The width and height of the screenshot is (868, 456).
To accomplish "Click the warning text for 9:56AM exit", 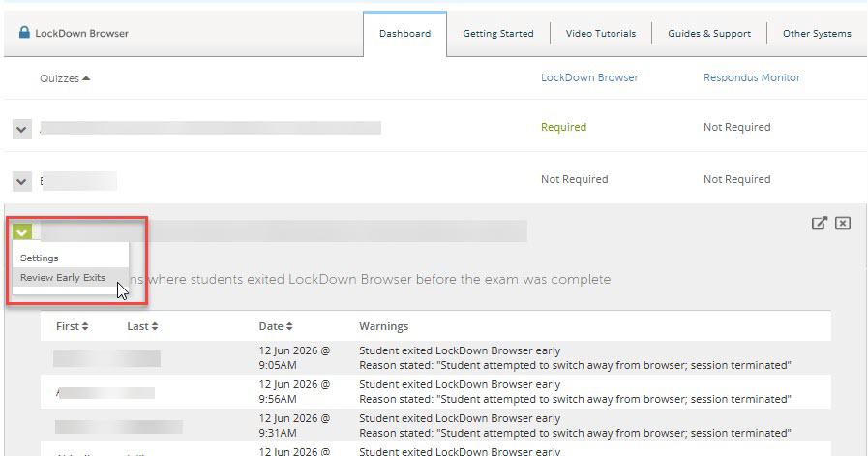I will [575, 392].
